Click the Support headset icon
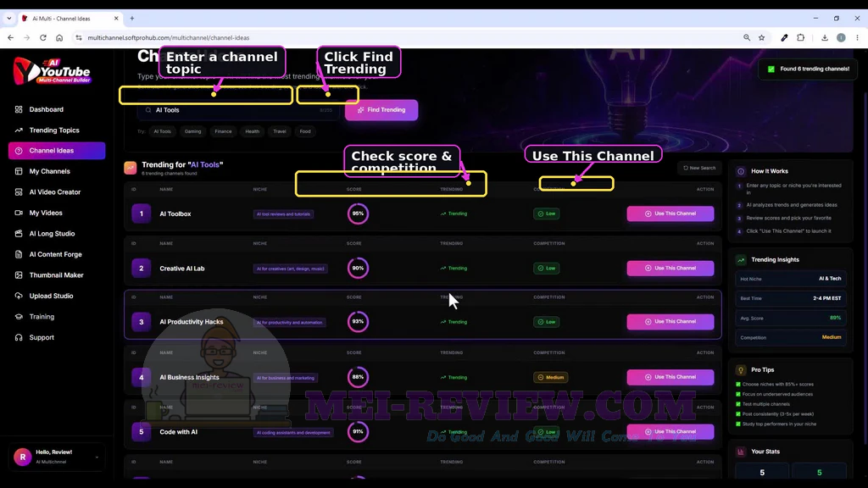 19,337
